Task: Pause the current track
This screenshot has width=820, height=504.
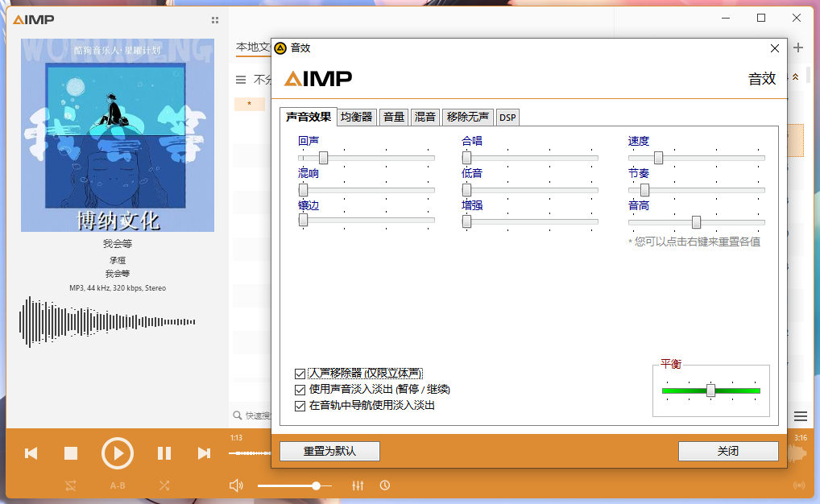Action: click(164, 452)
